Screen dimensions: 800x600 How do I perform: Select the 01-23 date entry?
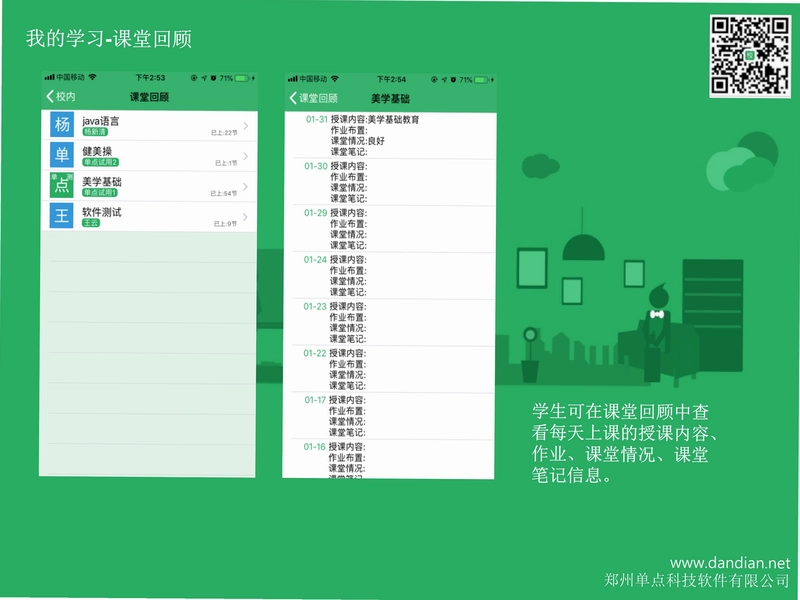[315, 307]
